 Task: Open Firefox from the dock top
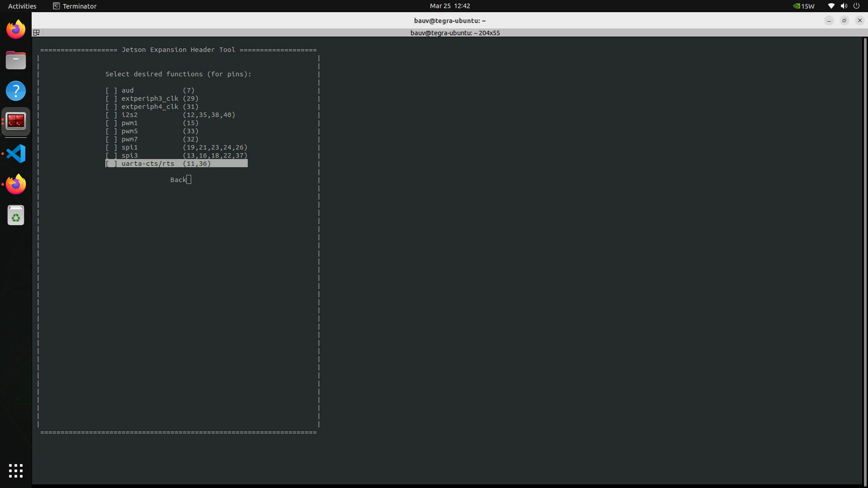click(x=16, y=30)
